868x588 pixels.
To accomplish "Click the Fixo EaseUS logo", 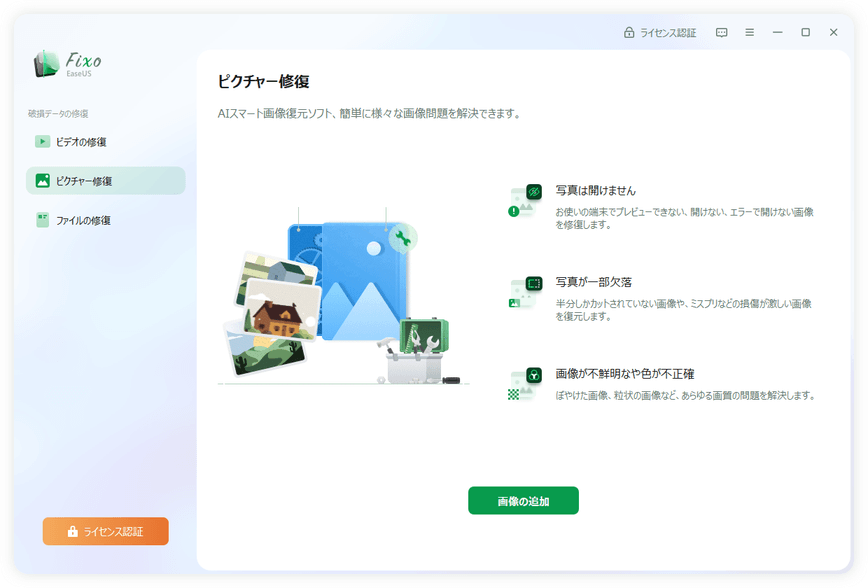I will click(67, 65).
